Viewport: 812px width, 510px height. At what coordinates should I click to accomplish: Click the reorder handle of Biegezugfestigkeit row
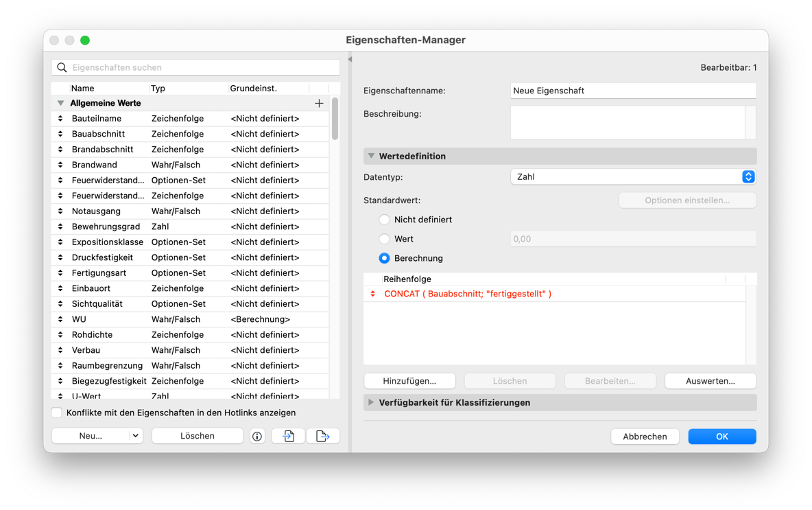point(60,382)
